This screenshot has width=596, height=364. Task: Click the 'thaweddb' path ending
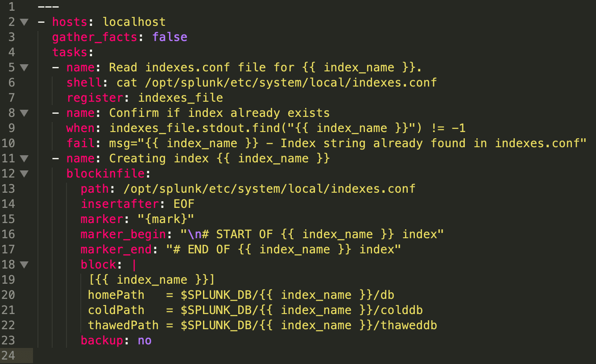(409, 325)
